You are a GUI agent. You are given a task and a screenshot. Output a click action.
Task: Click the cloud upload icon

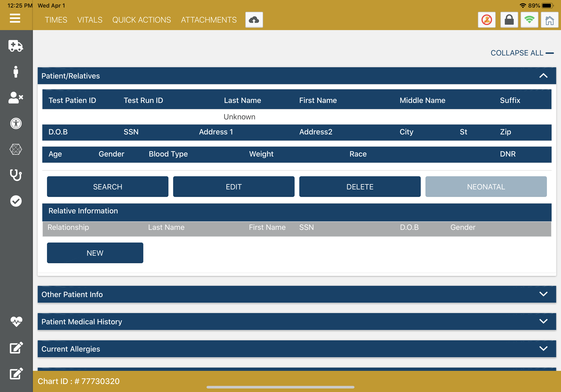[254, 20]
